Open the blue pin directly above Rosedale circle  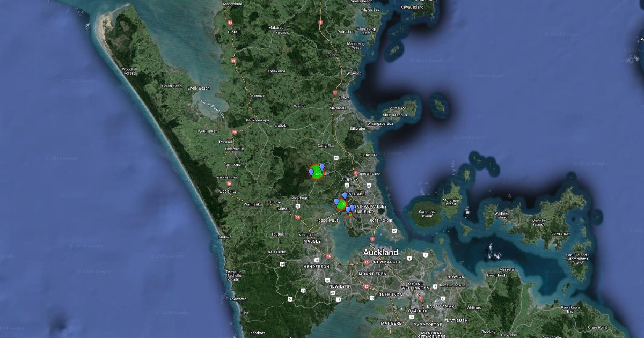click(345, 196)
